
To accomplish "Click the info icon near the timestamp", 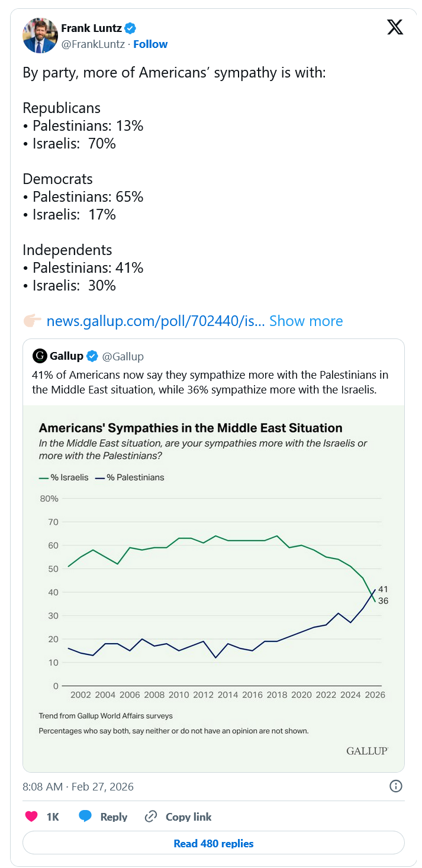I will coord(395,786).
